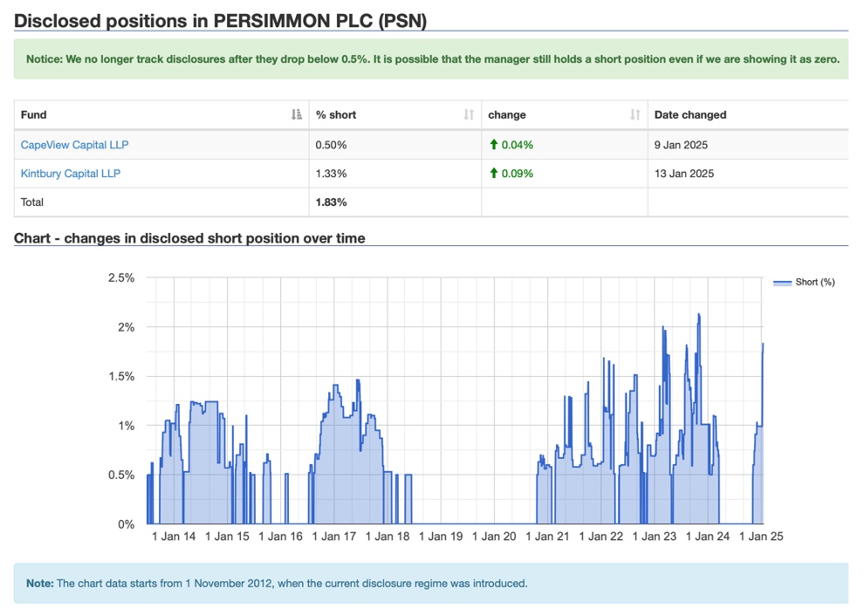
Task: Select the total 1.83% value
Action: (x=331, y=202)
